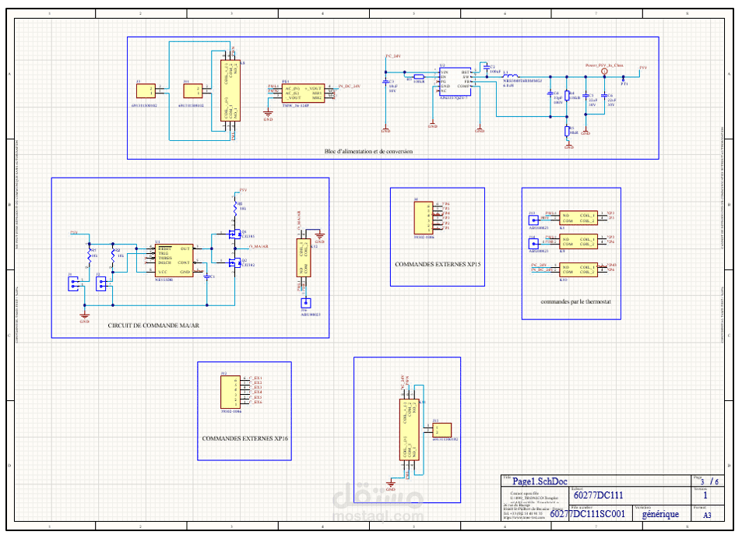The image size is (756, 535).
Task: Select the U1 NE555DR timer IC
Action: coord(175,260)
